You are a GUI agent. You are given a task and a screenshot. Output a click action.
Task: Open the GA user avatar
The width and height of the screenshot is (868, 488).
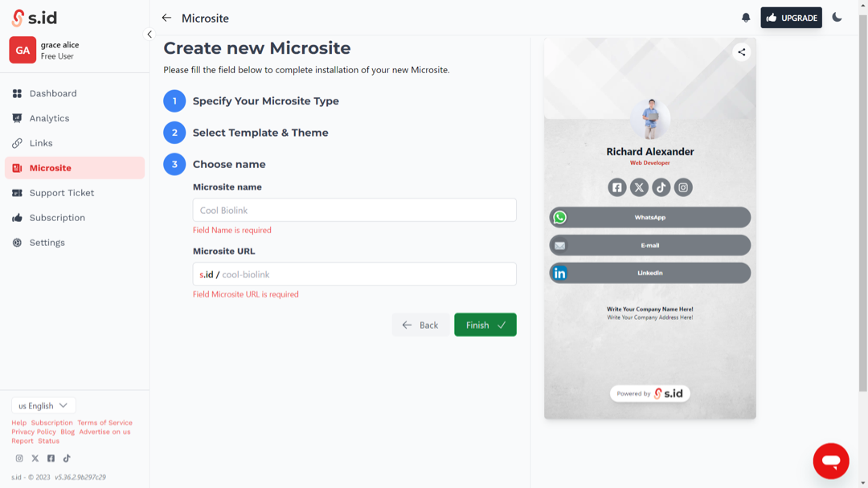click(23, 50)
